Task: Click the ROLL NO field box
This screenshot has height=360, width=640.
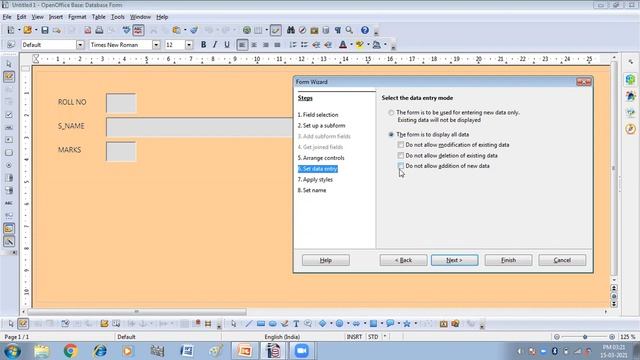Action: pyautogui.click(x=121, y=103)
